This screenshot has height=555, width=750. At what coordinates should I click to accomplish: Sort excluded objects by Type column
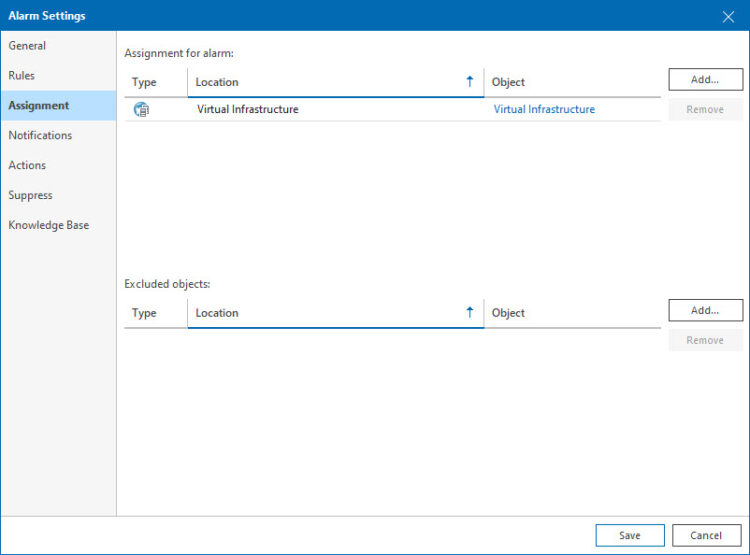(x=145, y=313)
